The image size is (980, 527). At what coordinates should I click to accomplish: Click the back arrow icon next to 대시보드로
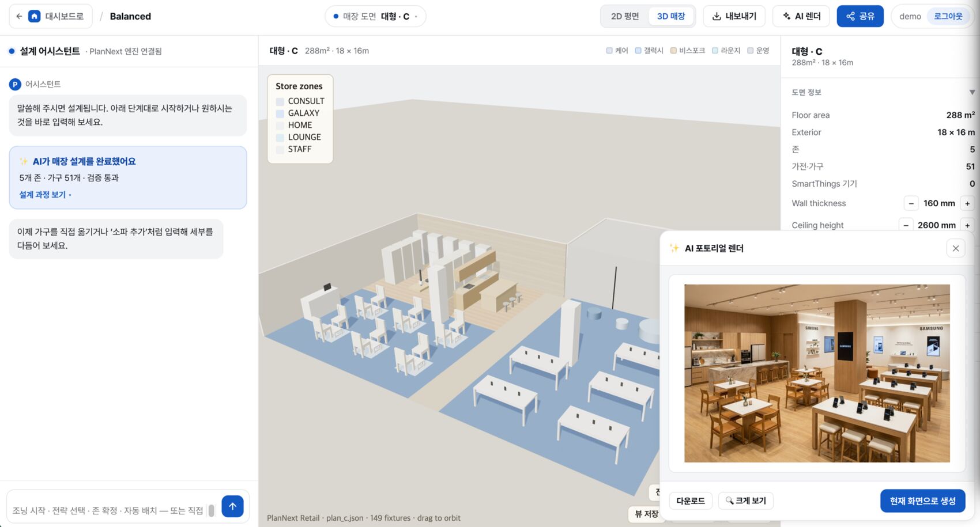coord(19,16)
